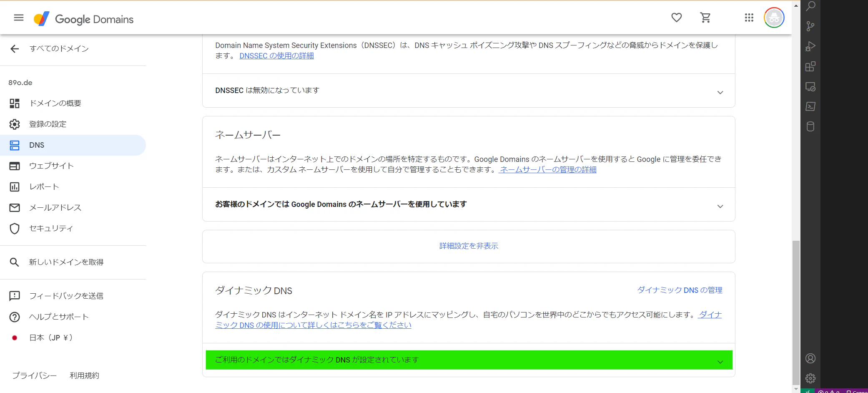
Task: Open favorites with the heart icon
Action: pyautogui.click(x=676, y=18)
